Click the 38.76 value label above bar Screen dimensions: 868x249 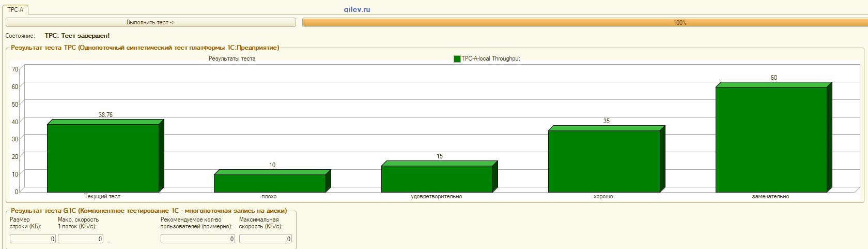click(105, 115)
